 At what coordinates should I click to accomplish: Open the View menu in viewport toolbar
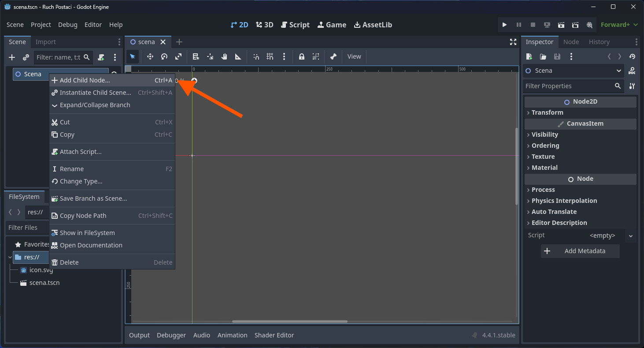(354, 56)
